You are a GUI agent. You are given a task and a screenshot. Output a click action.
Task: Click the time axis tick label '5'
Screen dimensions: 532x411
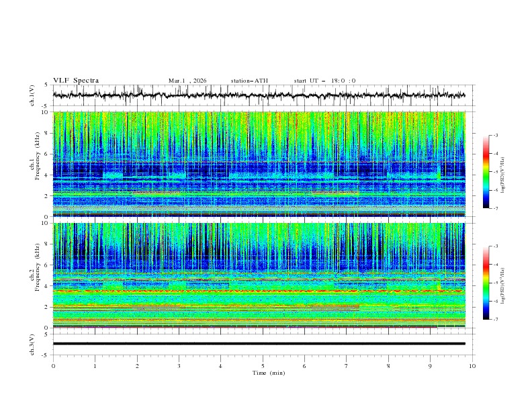click(263, 366)
